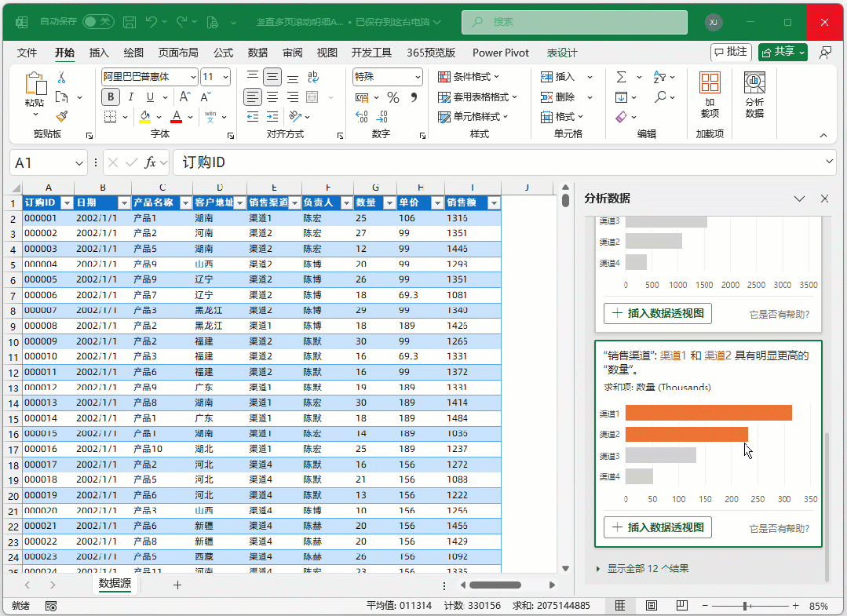Click the Paste clipboard icon

tap(35, 84)
